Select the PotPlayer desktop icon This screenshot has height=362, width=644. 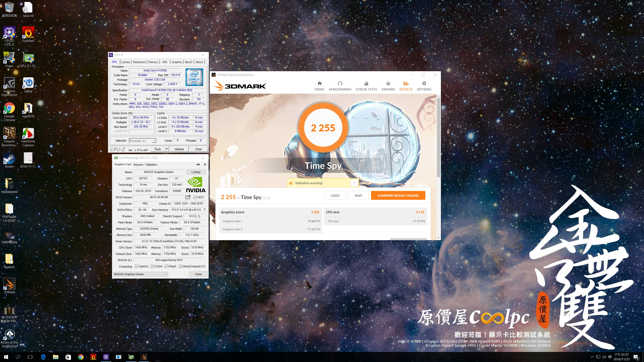click(9, 212)
